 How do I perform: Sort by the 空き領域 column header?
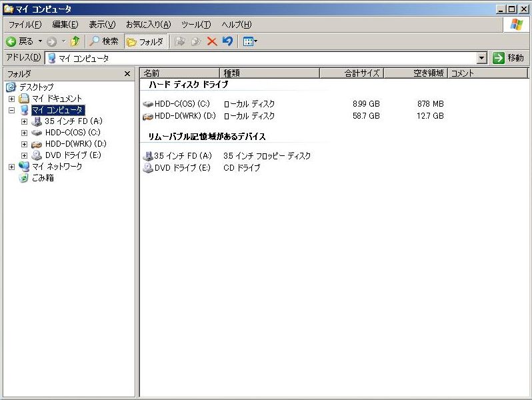pyautogui.click(x=415, y=73)
